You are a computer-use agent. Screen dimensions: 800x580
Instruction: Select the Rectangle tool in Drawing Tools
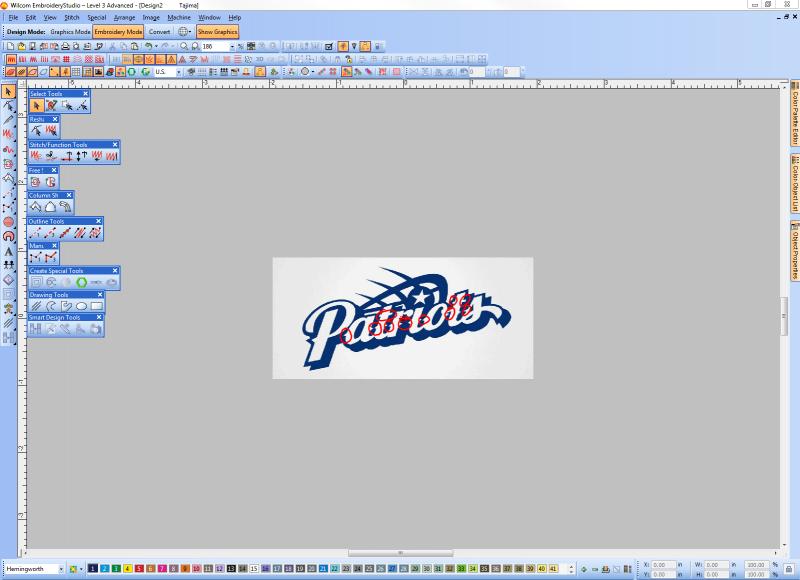point(96,306)
